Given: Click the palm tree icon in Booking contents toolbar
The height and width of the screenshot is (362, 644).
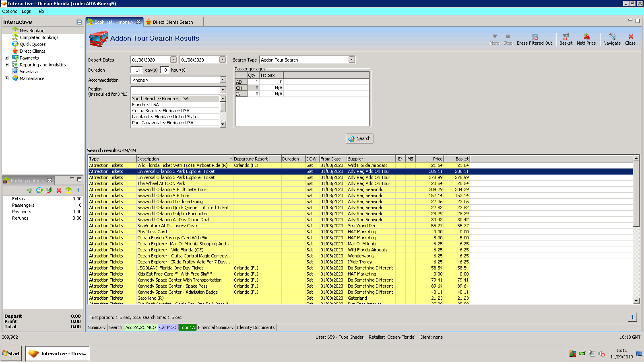Looking at the screenshot, I should pyautogui.click(x=68, y=190).
